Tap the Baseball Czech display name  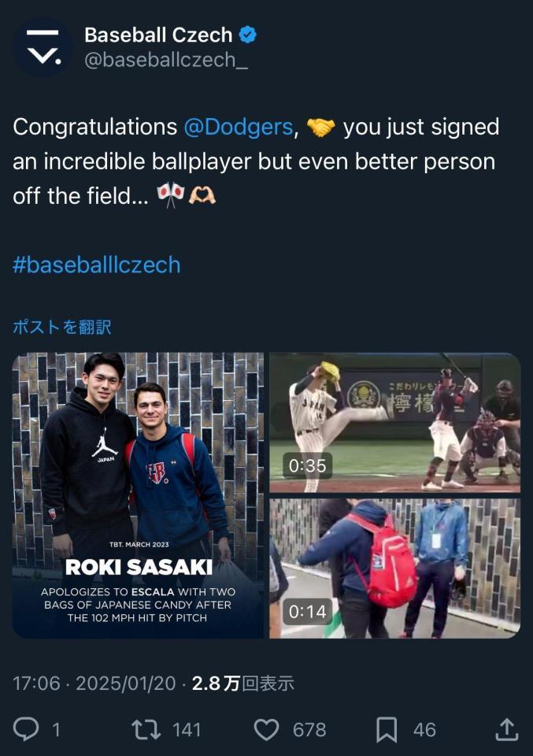coord(158,35)
